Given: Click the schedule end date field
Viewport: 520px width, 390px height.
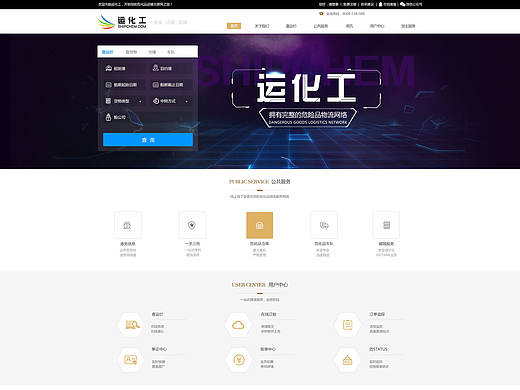Looking at the screenshot, I should (x=171, y=85).
